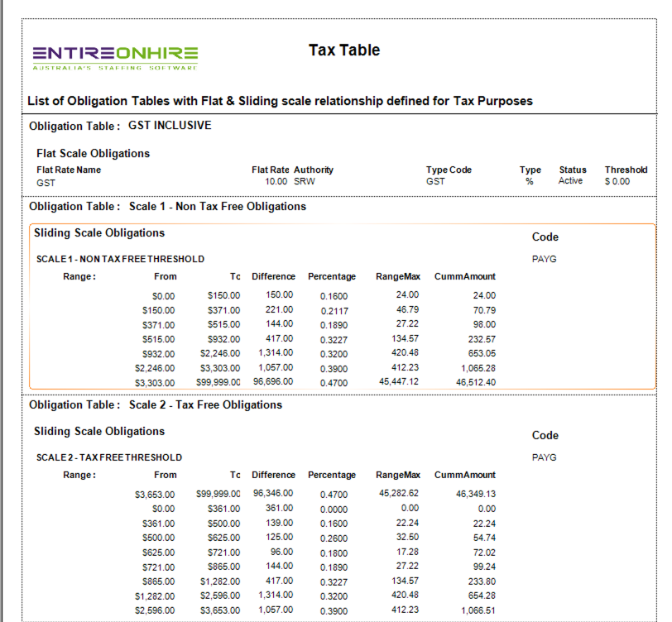Click the Flat Scale Obligations heading
Screen dimensions: 672x622
tap(93, 154)
